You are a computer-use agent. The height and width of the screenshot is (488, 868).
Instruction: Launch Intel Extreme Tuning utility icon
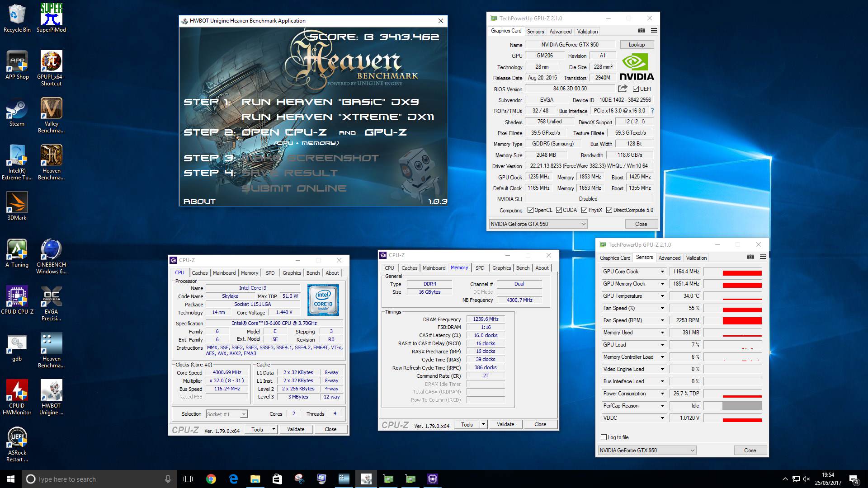click(17, 162)
